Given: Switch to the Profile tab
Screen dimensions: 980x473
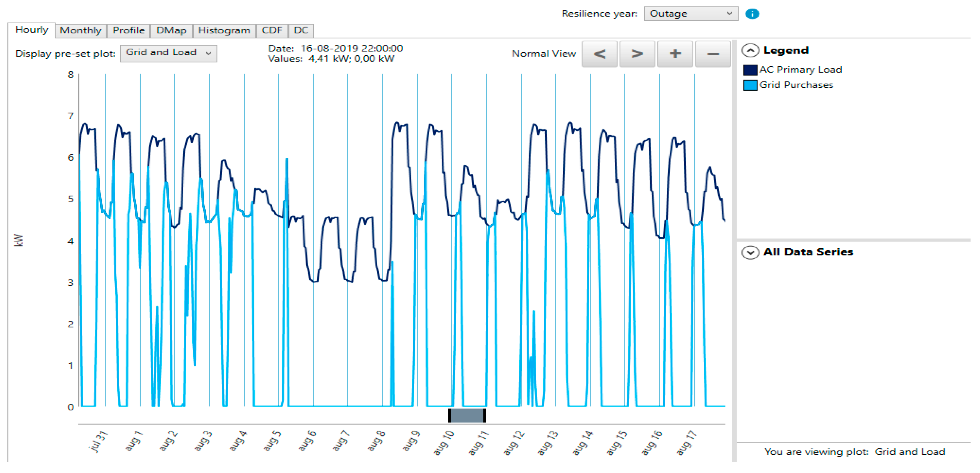Looking at the screenshot, I should pos(129,30).
